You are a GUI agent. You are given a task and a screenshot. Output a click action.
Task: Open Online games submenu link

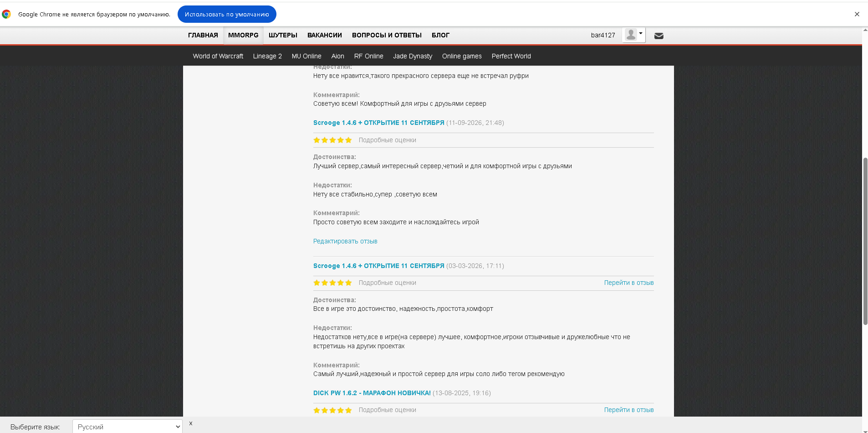coord(462,56)
